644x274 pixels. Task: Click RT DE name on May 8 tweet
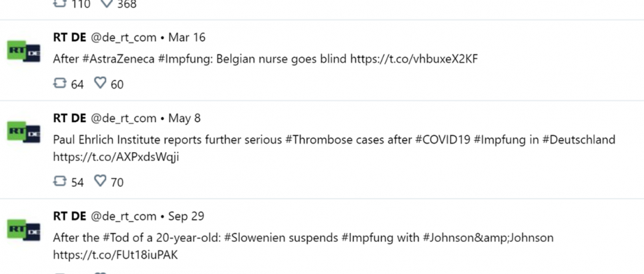tap(69, 119)
